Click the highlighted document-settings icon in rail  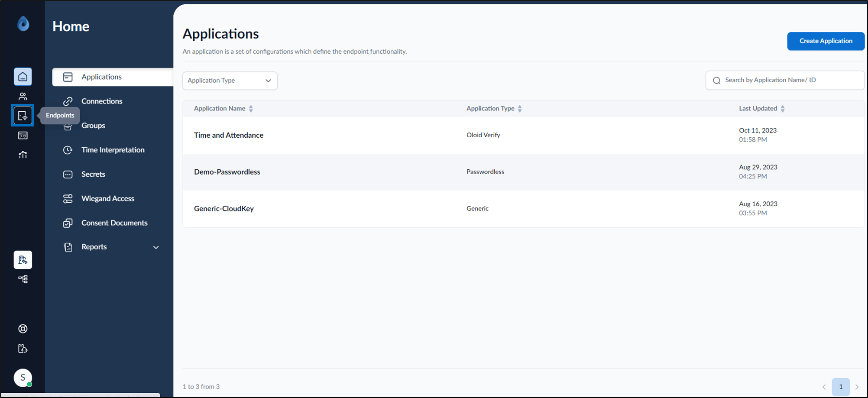coord(23,260)
